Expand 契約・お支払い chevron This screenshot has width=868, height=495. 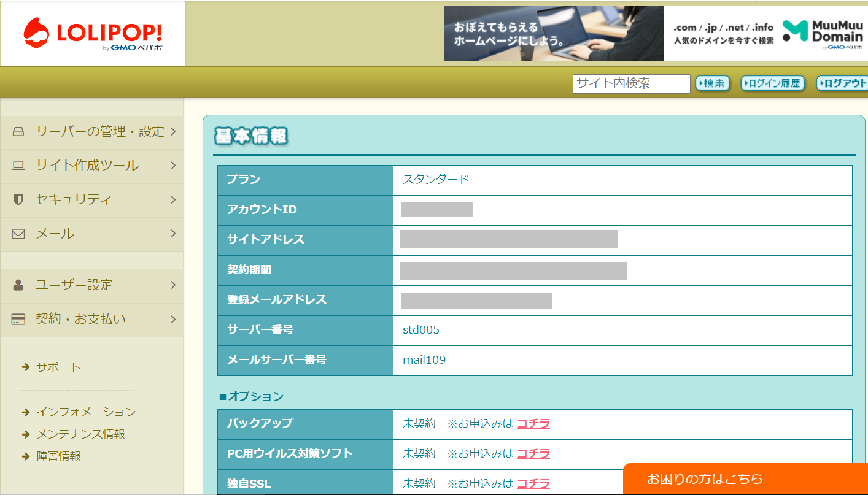(x=173, y=319)
